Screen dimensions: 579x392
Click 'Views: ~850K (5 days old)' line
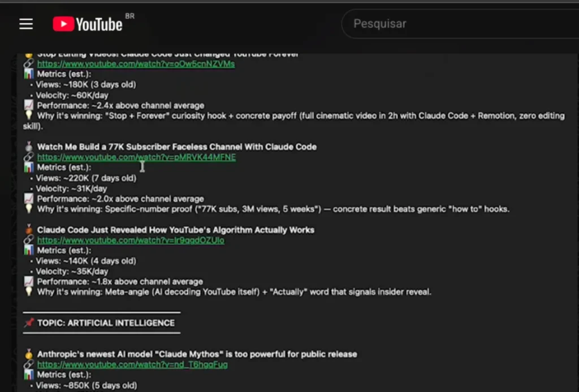87,385
